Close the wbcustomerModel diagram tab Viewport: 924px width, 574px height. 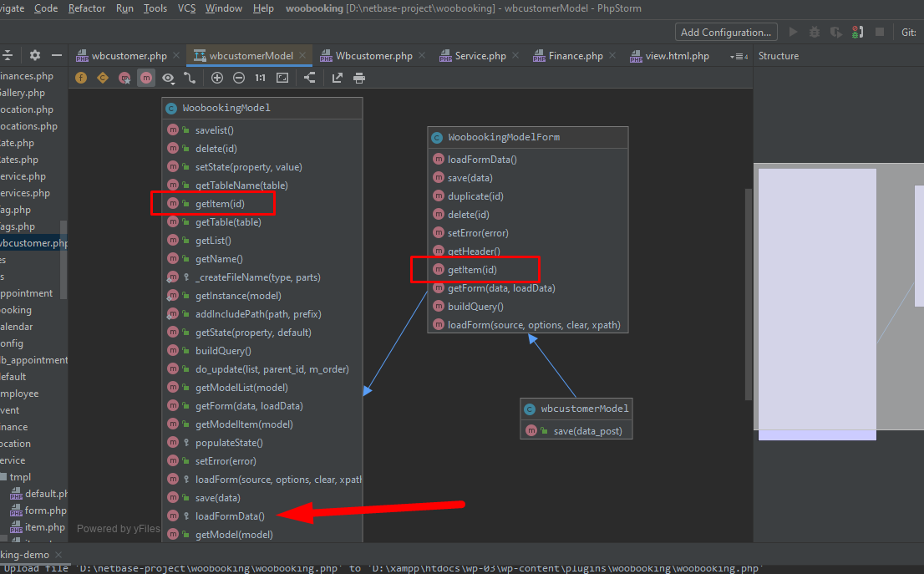tap(304, 56)
